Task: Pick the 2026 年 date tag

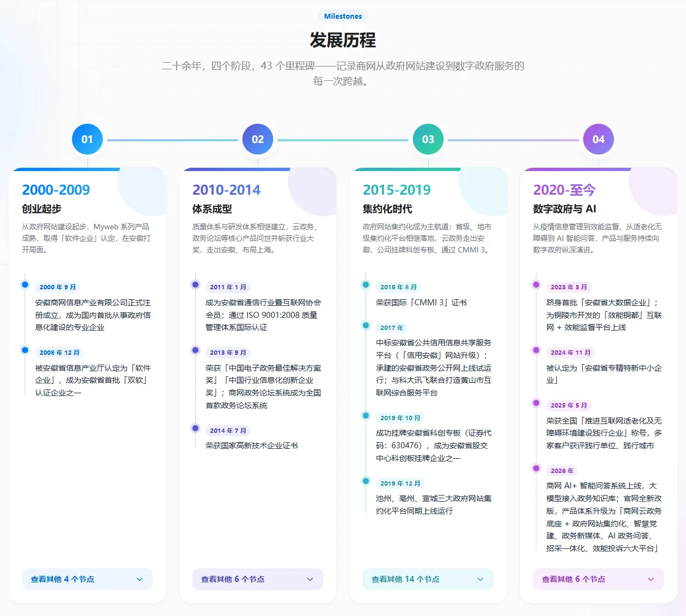Action: (x=562, y=471)
